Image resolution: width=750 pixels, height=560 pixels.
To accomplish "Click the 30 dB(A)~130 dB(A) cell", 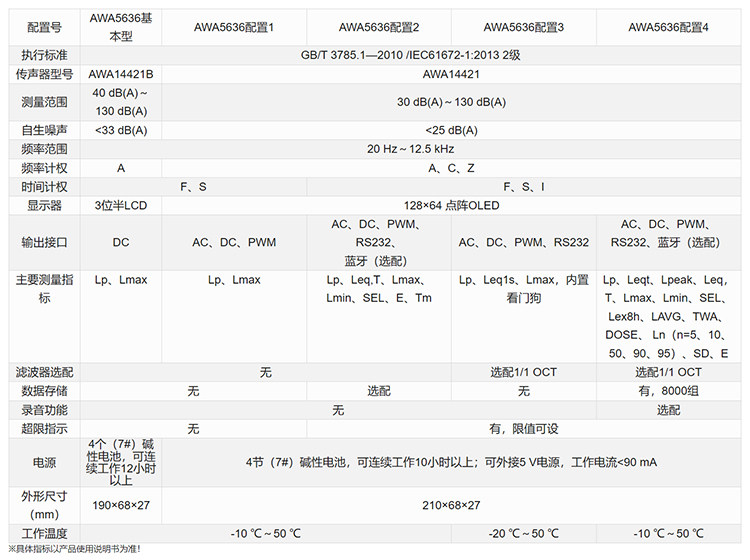I will [452, 102].
